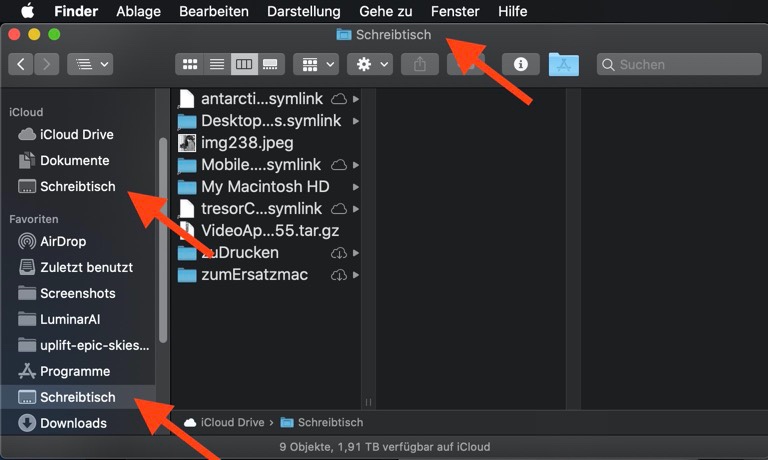Click iCloud Drive in the path bar
This screenshot has height=460, width=768.
tap(224, 422)
